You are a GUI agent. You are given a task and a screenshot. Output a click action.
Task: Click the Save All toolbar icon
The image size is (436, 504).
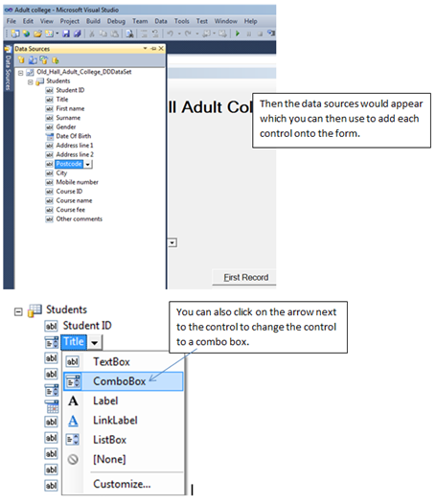click(78, 34)
